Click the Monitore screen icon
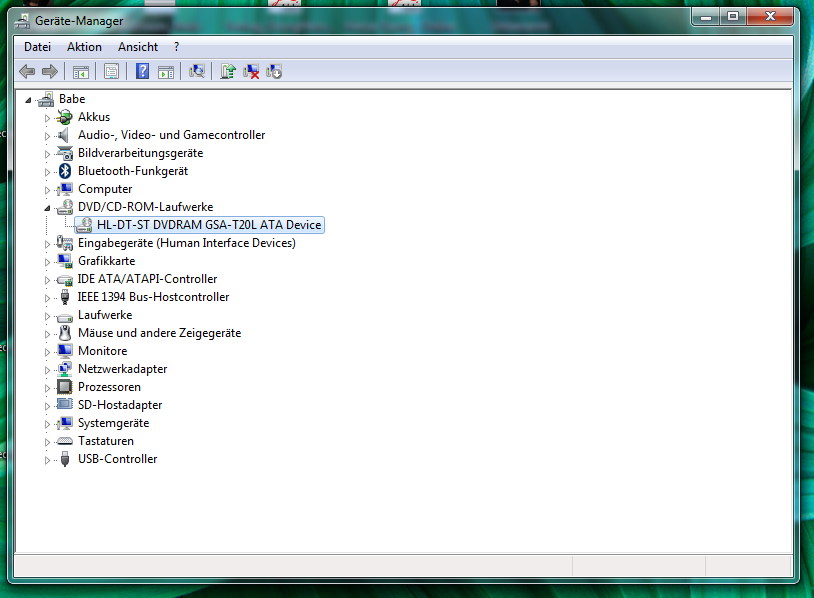814x598 pixels. click(x=65, y=351)
